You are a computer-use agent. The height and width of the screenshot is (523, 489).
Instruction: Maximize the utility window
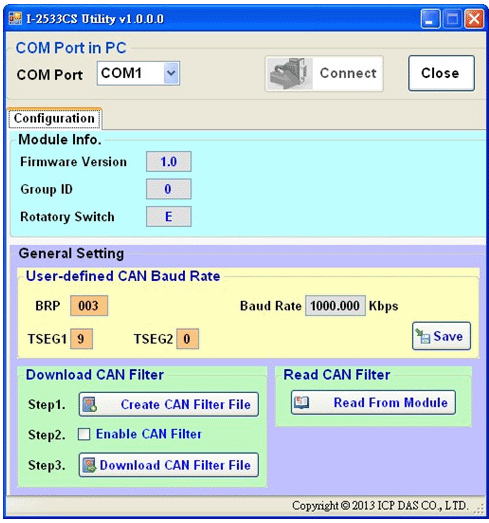point(452,19)
